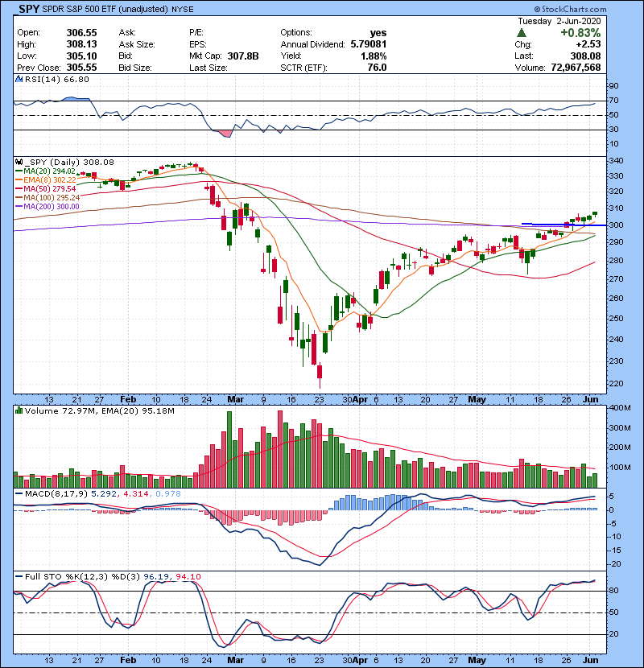The width and height of the screenshot is (644, 668).
Task: Click the May label on price chart axis
Action: (x=477, y=400)
